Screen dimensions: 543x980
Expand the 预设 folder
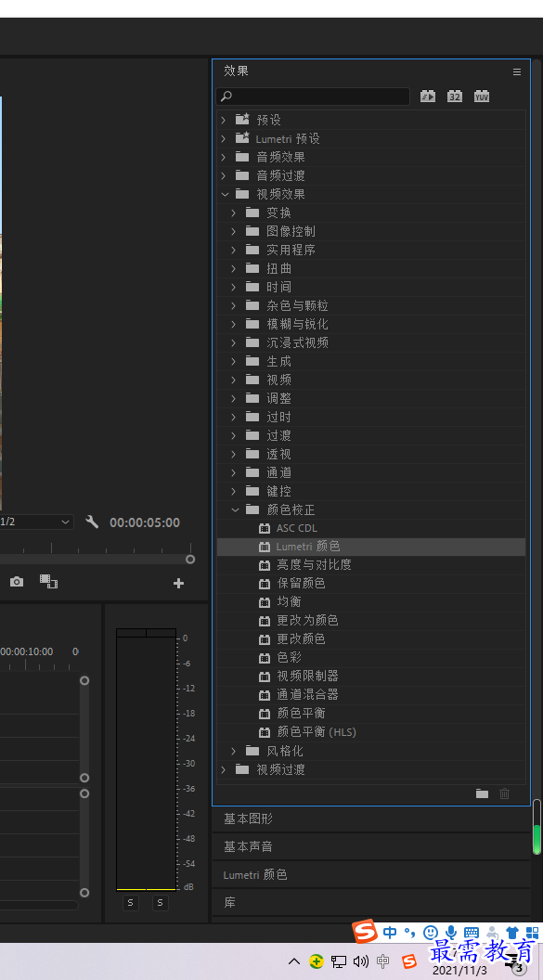[x=224, y=120]
